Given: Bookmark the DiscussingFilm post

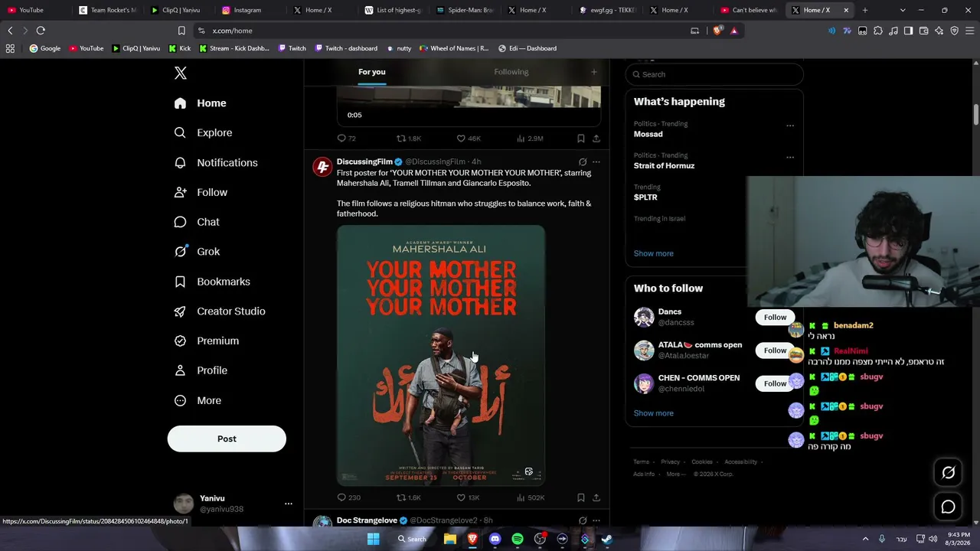Looking at the screenshot, I should click(x=581, y=497).
